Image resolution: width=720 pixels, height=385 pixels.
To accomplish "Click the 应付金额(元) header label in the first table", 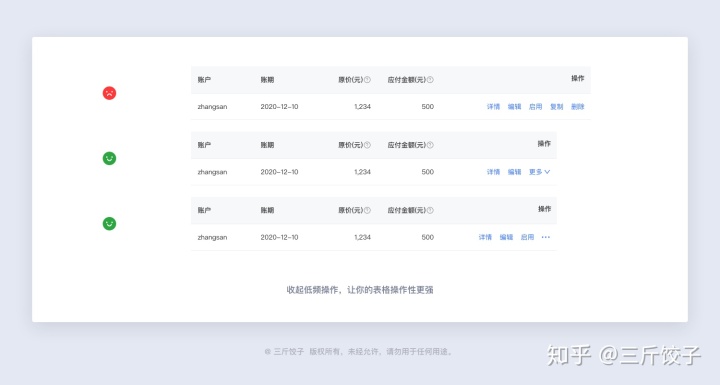I will click(407, 79).
